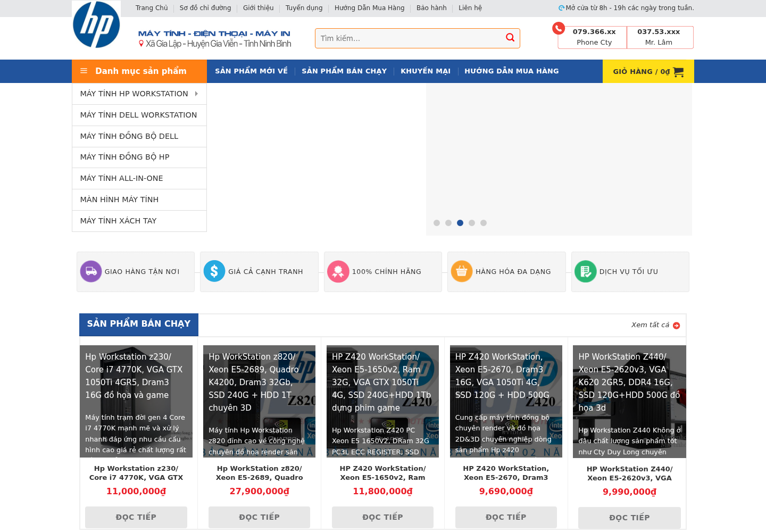Click DỊCH VỤ TỐI ƯU label
Screen dimensions: 766x532
[629, 272]
